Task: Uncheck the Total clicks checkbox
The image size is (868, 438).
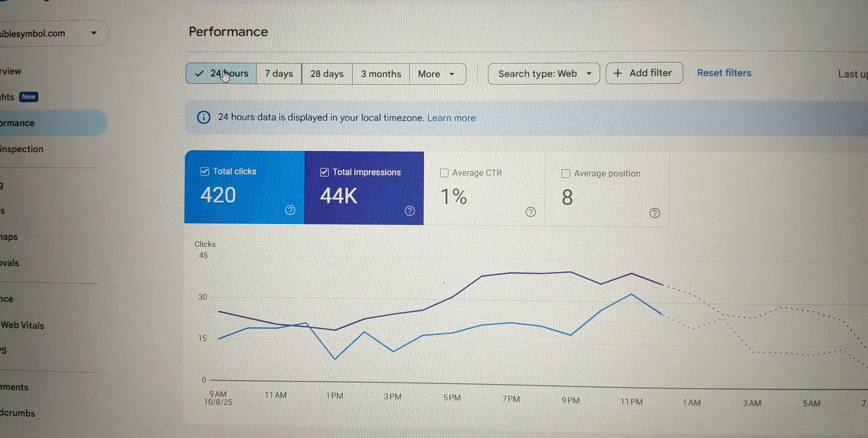Action: tap(205, 171)
